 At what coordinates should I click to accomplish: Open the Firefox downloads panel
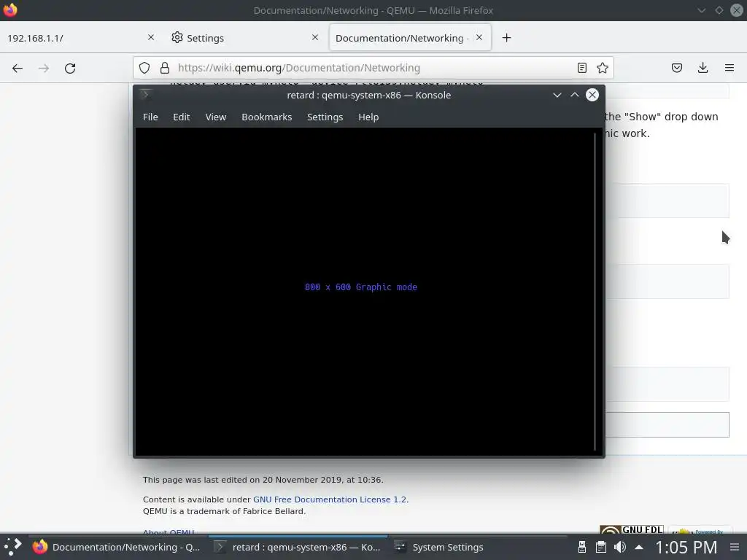point(703,68)
